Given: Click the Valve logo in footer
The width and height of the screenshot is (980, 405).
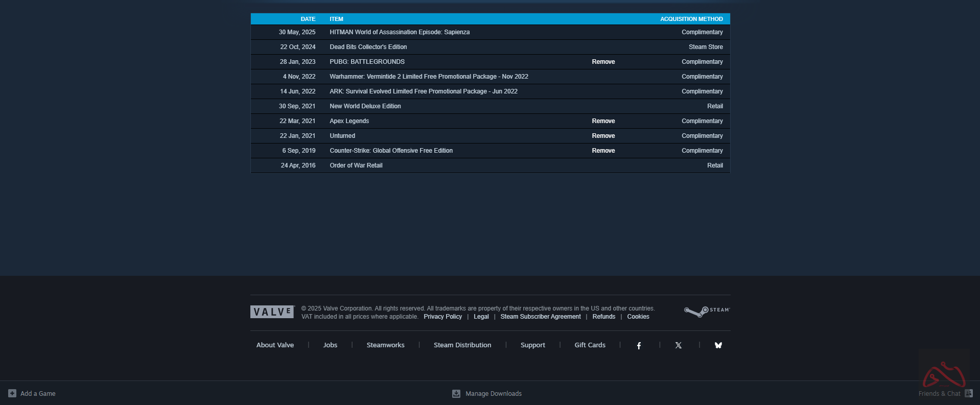Looking at the screenshot, I should coord(272,312).
